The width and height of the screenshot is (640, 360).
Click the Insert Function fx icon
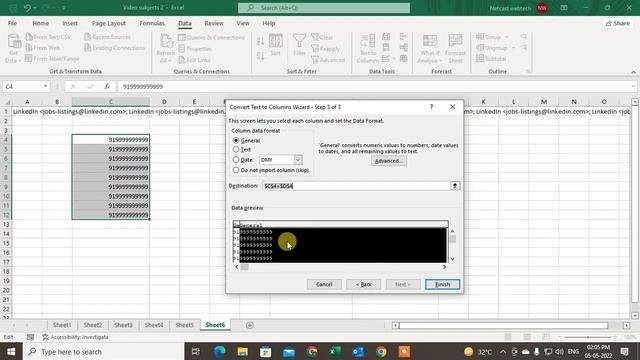(x=107, y=86)
